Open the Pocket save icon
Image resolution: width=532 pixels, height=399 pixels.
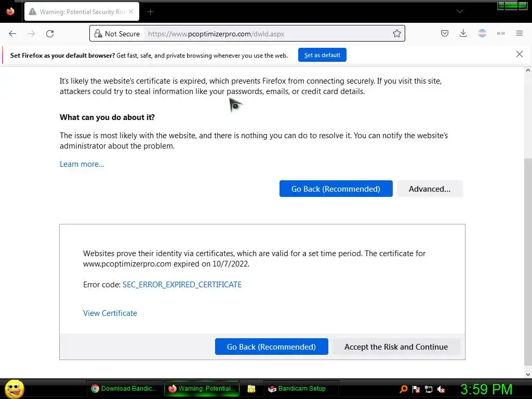click(445, 33)
